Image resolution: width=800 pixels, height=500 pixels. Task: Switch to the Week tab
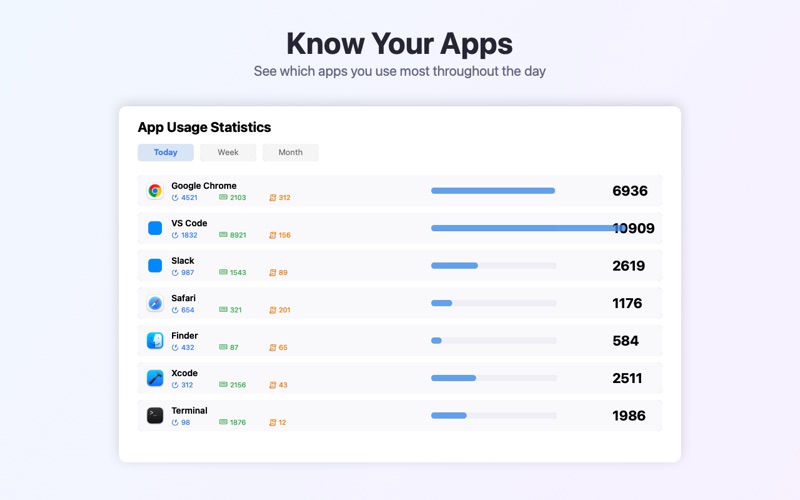228,152
